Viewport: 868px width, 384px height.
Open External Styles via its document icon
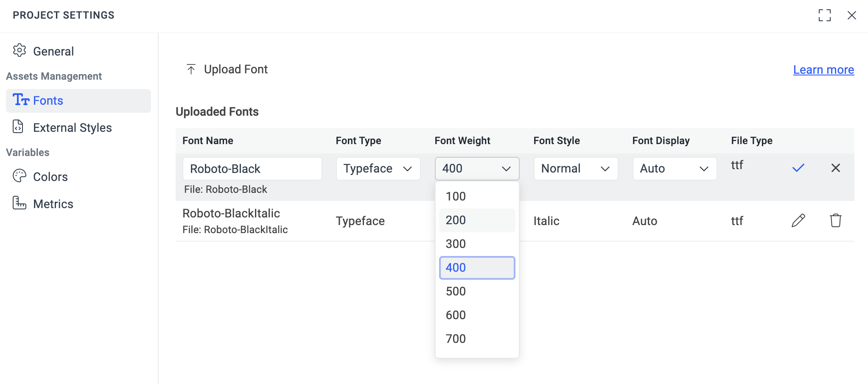coord(17,127)
